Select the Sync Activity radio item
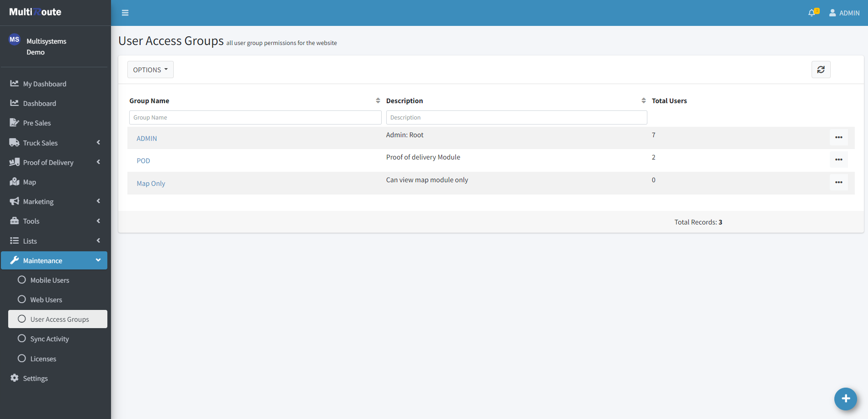Image resolution: width=868 pixels, height=419 pixels. pyautogui.click(x=49, y=339)
